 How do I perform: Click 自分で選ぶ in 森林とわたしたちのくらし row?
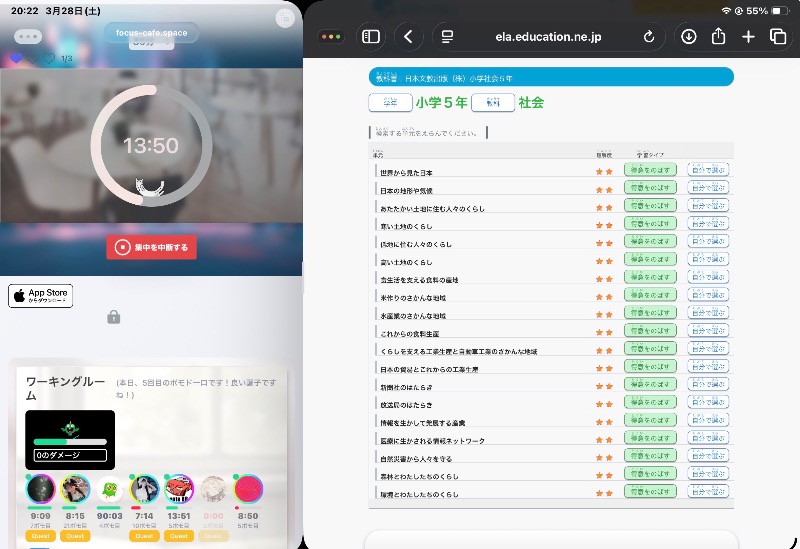(x=708, y=473)
